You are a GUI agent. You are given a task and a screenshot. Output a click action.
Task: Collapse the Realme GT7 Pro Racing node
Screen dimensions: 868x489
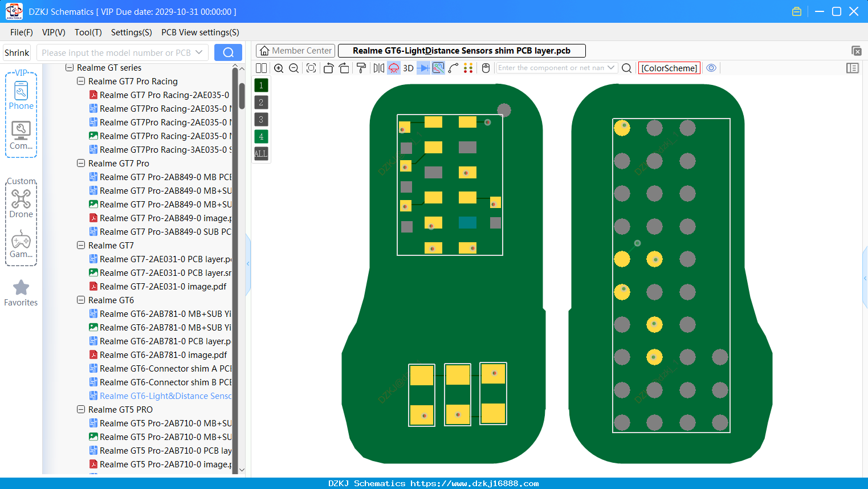(81, 81)
